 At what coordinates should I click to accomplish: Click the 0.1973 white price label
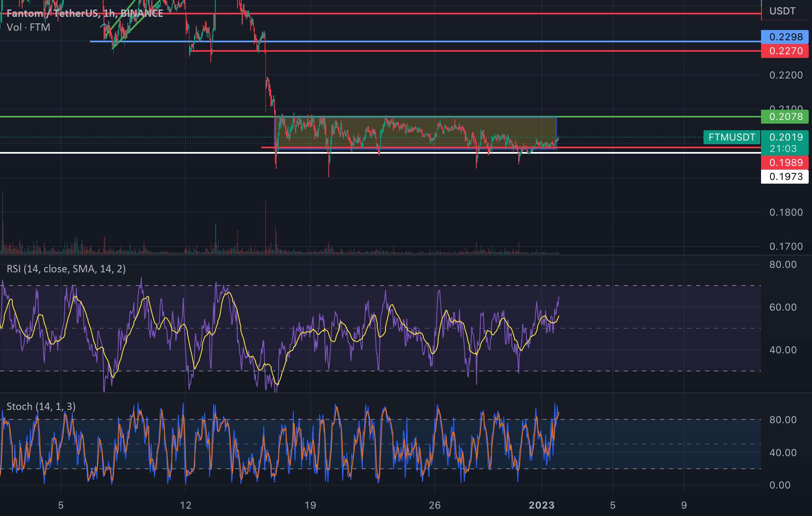(x=784, y=177)
